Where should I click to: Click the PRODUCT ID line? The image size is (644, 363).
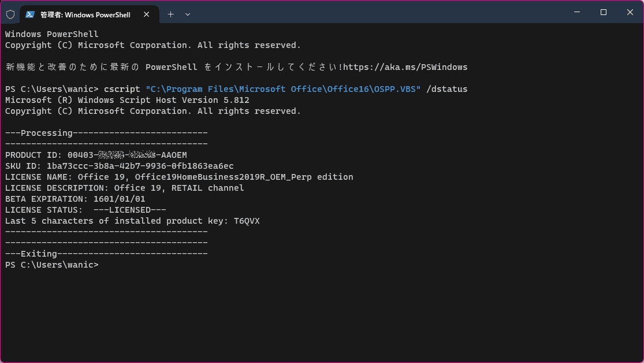(x=96, y=155)
